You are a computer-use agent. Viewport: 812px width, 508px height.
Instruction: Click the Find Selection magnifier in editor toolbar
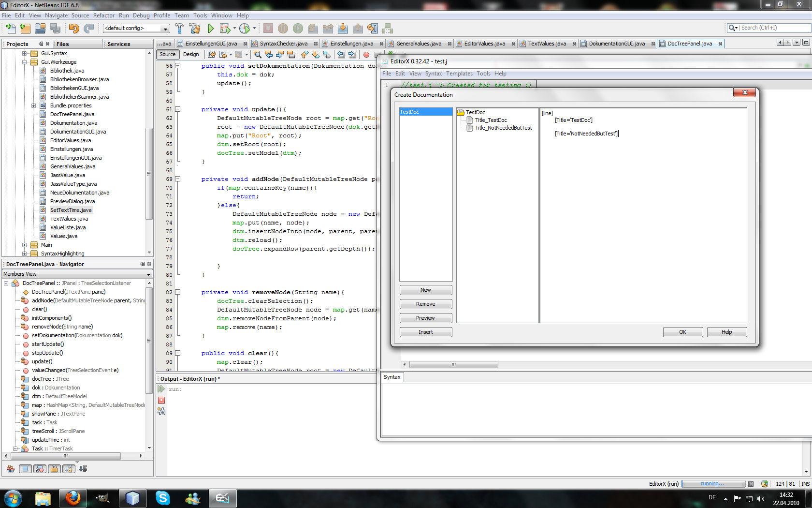tap(257, 55)
